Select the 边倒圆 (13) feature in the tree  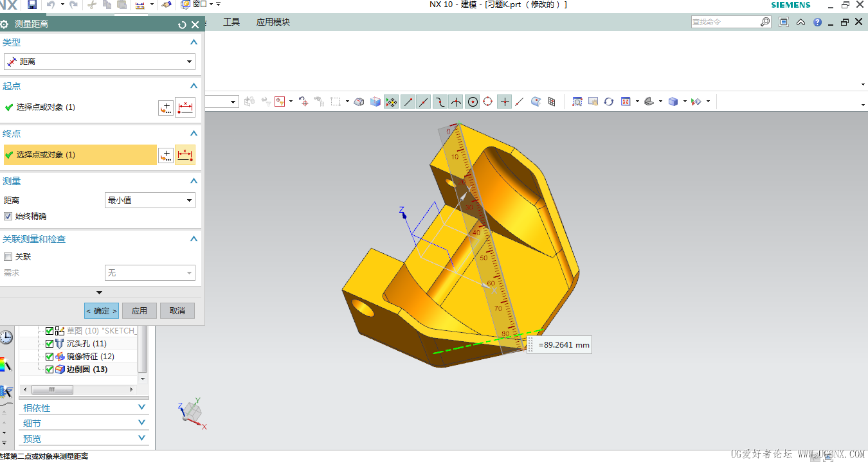coord(87,369)
